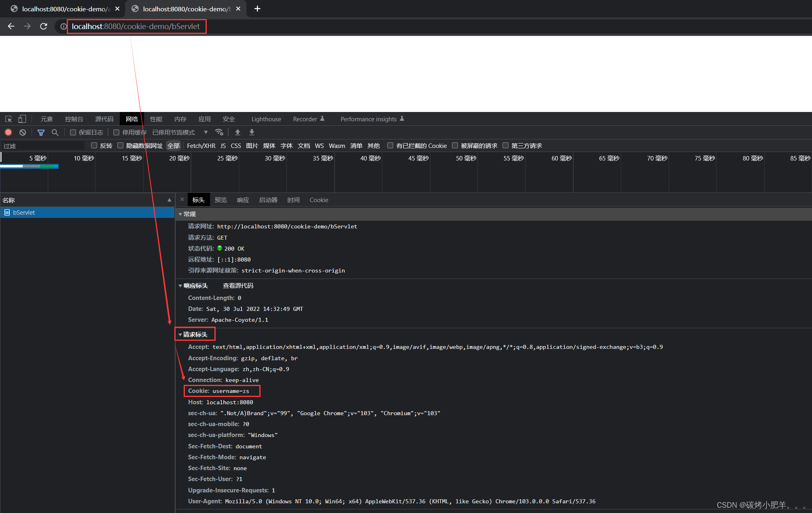Filter requests by CSS type
Viewport: 812px width, 513px height.
point(236,146)
